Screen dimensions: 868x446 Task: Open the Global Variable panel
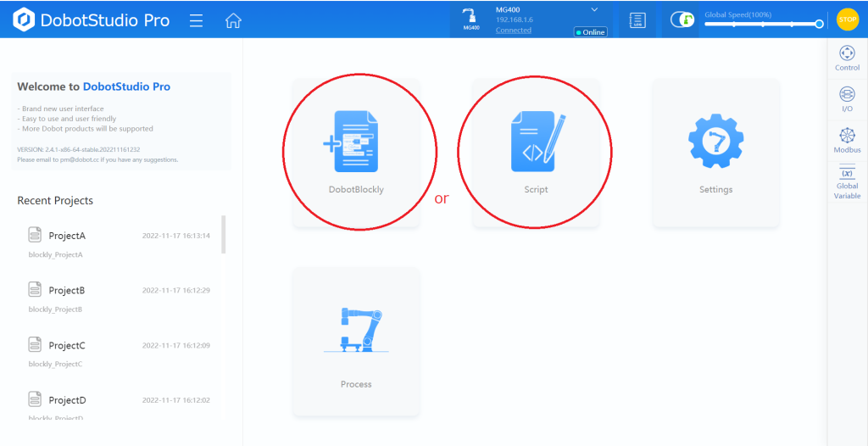(847, 183)
